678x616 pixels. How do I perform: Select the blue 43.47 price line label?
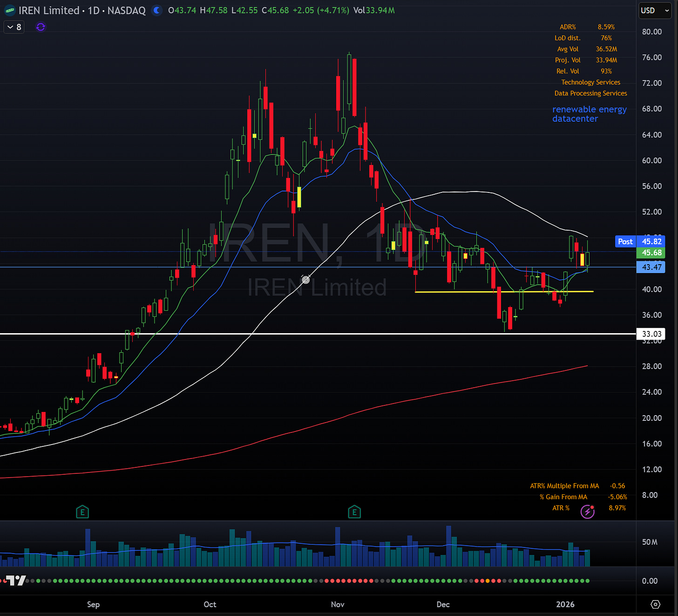(x=651, y=267)
